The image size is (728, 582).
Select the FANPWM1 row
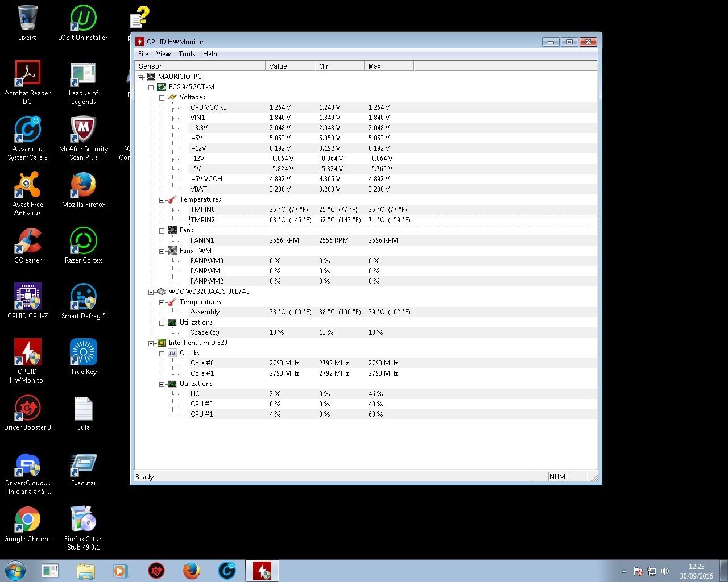coord(393,271)
